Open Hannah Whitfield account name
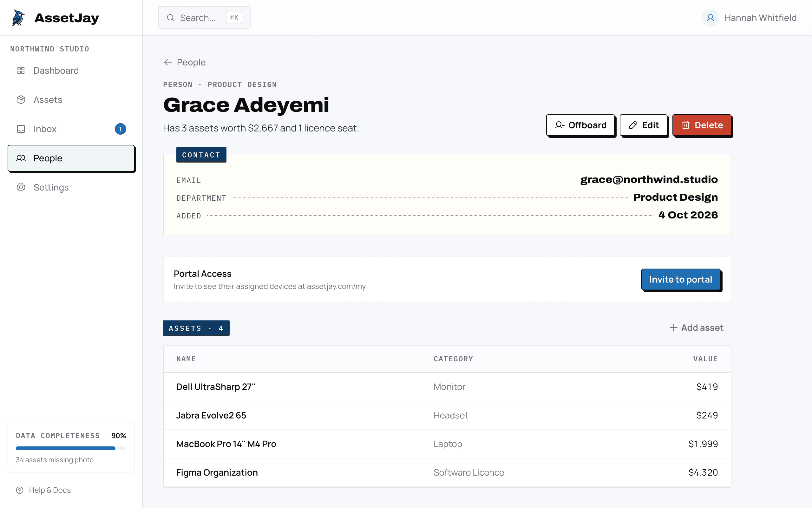 [x=760, y=18]
